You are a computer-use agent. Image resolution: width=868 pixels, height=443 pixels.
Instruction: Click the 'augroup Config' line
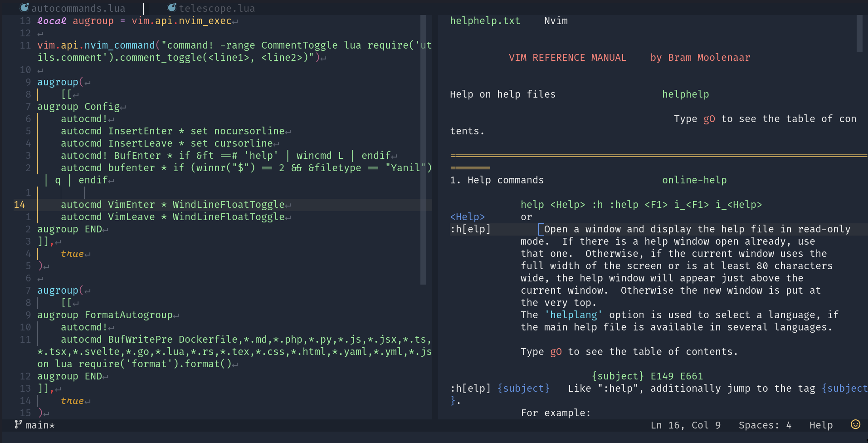pyautogui.click(x=78, y=107)
